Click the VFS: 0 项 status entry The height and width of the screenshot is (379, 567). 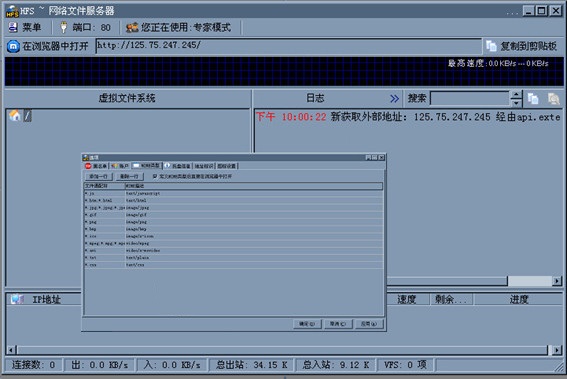click(x=406, y=365)
